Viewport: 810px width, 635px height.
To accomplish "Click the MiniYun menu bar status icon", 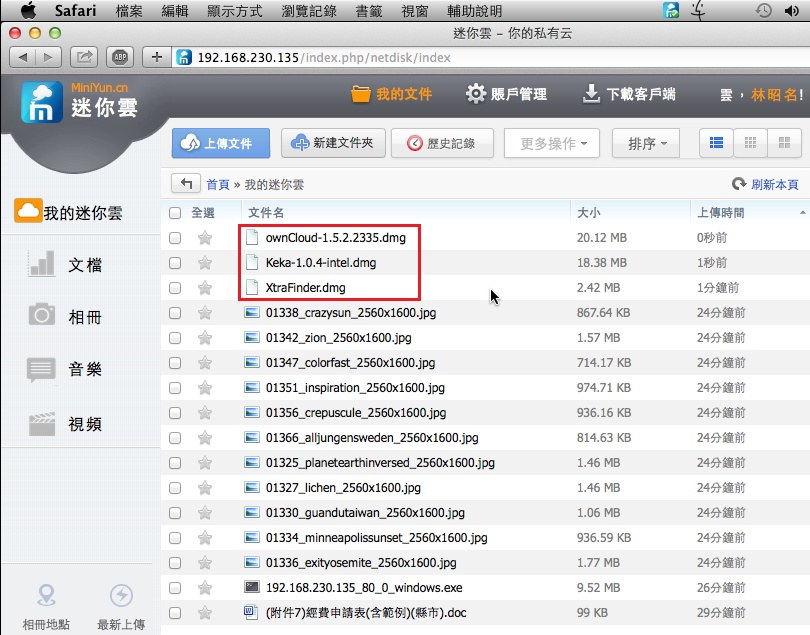I will coord(671,10).
